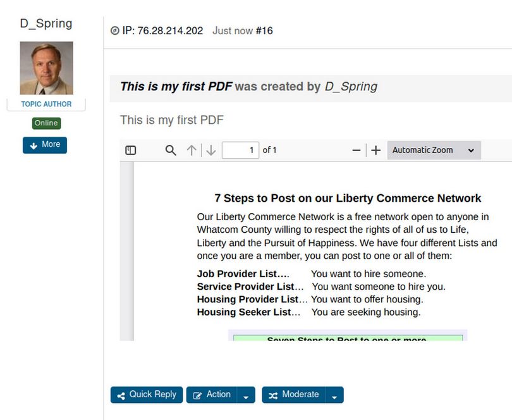Open post permalink #16
Image resolution: width=512 pixels, height=420 pixels.
pos(264,31)
